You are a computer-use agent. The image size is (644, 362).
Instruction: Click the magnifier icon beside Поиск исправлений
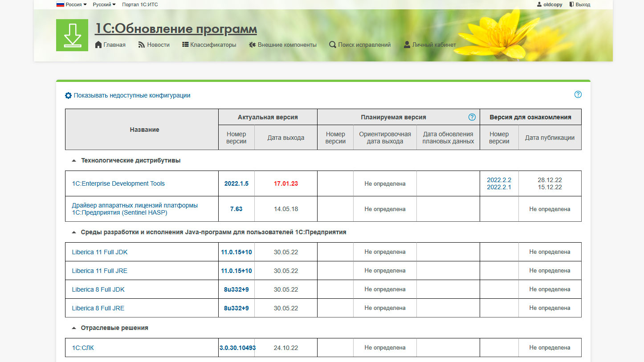tap(332, 45)
